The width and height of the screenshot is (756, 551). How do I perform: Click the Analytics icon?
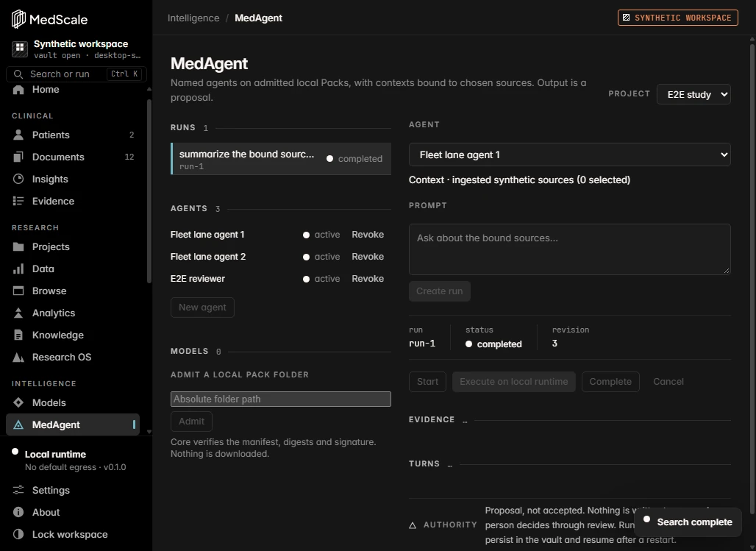pyautogui.click(x=18, y=313)
